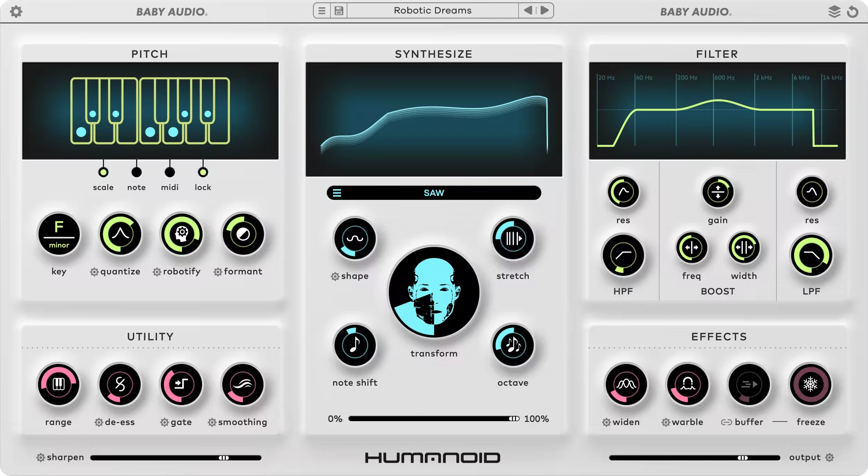
Task: Open gate settings gear
Action: click(165, 423)
